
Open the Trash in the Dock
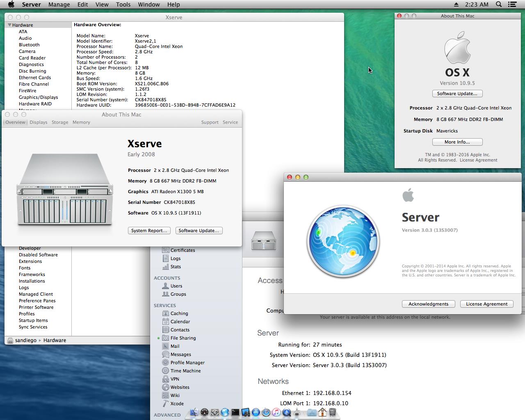click(x=333, y=412)
